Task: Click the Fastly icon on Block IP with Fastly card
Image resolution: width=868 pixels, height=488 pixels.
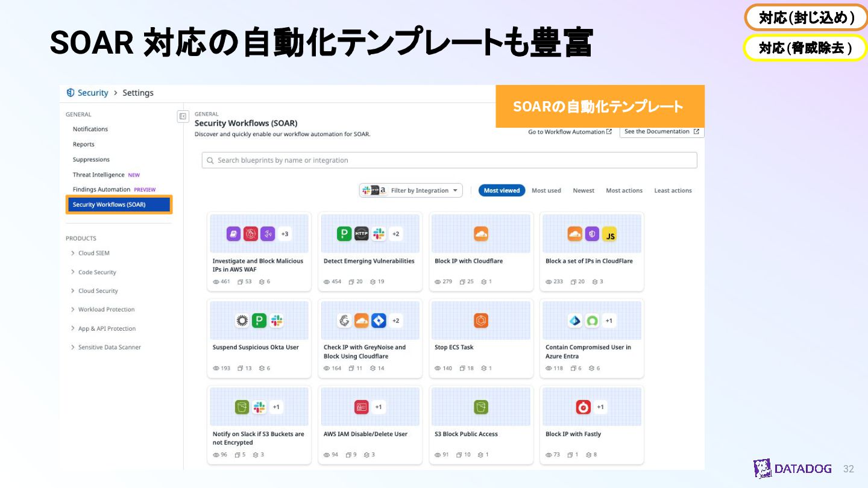Action: (583, 407)
